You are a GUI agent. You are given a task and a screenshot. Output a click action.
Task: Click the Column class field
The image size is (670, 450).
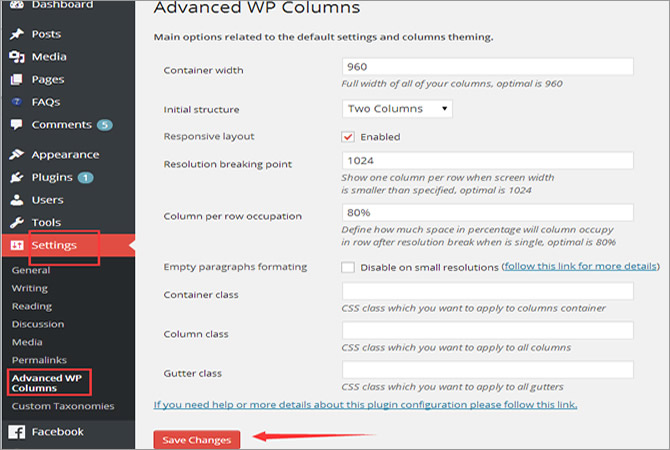pos(488,330)
